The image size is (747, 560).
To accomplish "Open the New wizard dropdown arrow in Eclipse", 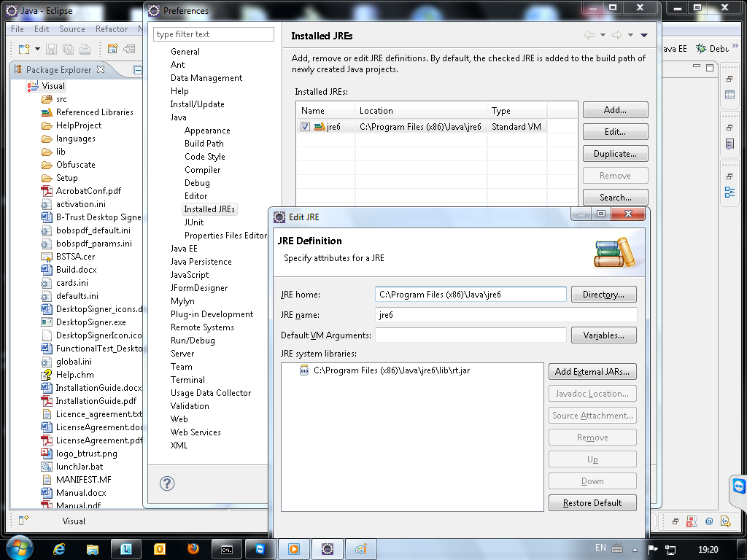I will (x=37, y=49).
